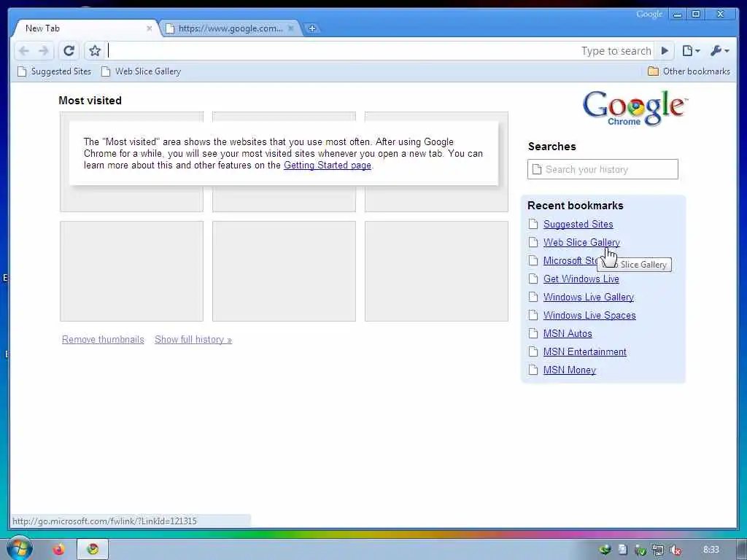
Task: Open Suggested Sites on the bookmarks bar
Action: click(54, 71)
